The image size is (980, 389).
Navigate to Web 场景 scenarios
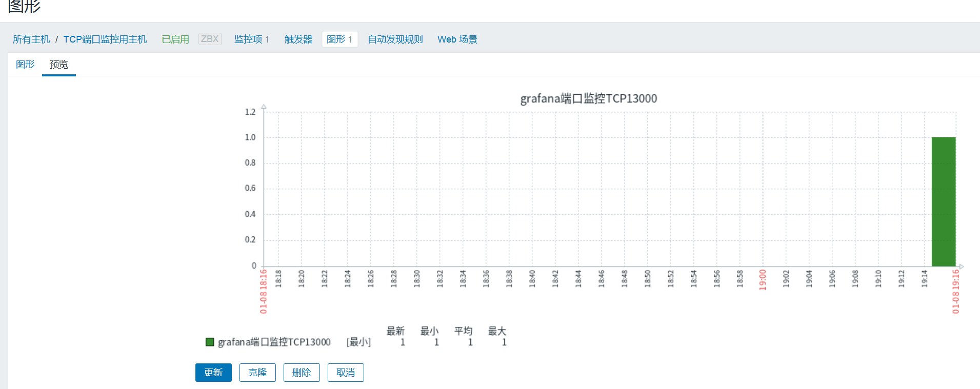pos(457,39)
